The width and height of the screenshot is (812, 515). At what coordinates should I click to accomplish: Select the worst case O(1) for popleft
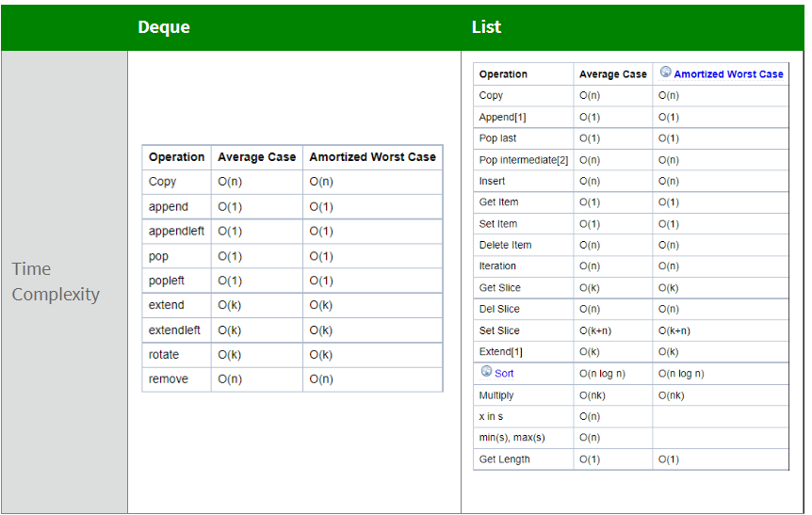(x=321, y=282)
